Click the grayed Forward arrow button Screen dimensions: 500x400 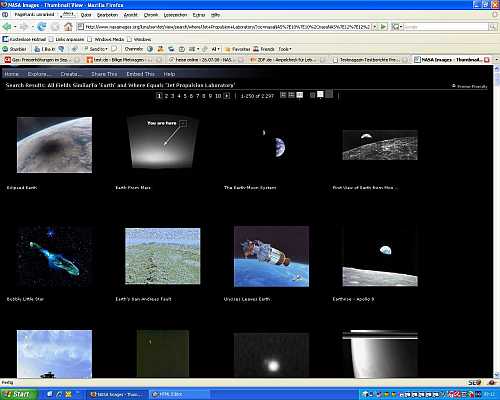(x=24, y=27)
